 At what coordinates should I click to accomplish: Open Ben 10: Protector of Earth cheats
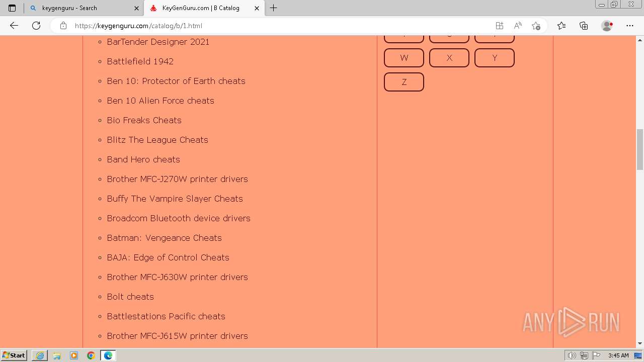click(176, 81)
